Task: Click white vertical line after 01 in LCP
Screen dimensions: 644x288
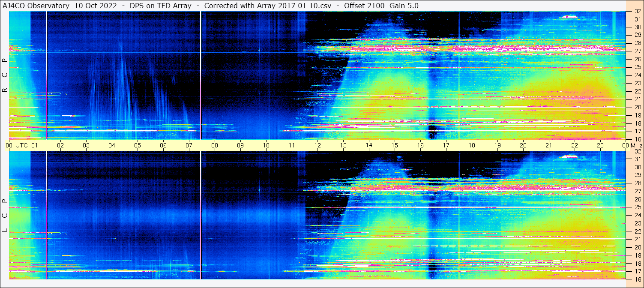Action: (46, 214)
